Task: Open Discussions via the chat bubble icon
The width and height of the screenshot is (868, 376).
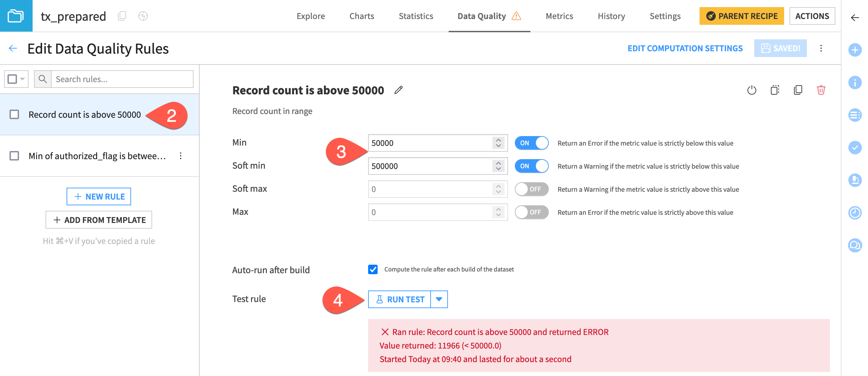Action: tap(855, 245)
